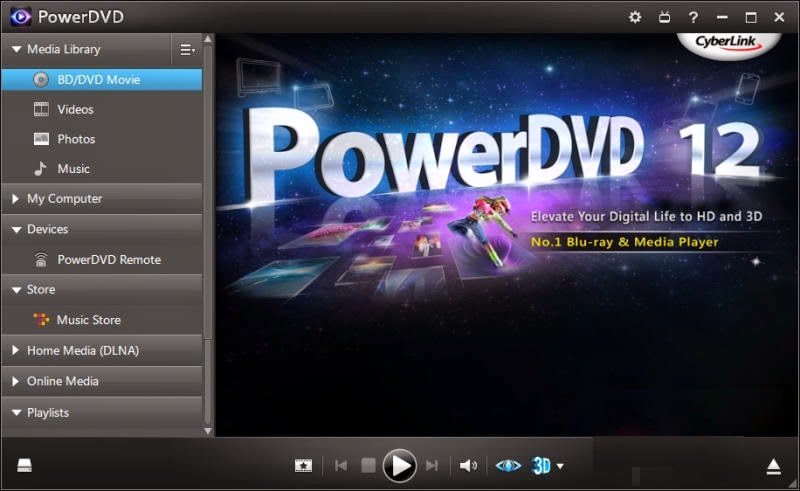
Task: Collapse the Store section
Action: point(16,290)
